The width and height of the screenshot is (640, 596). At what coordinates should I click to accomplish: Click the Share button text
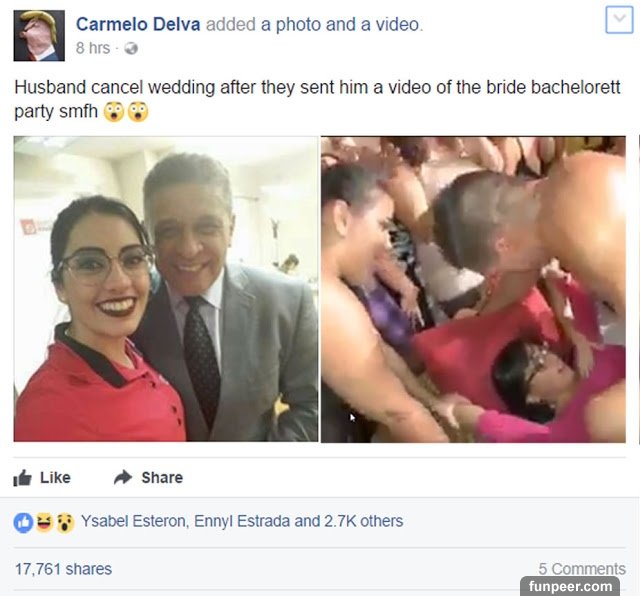162,478
